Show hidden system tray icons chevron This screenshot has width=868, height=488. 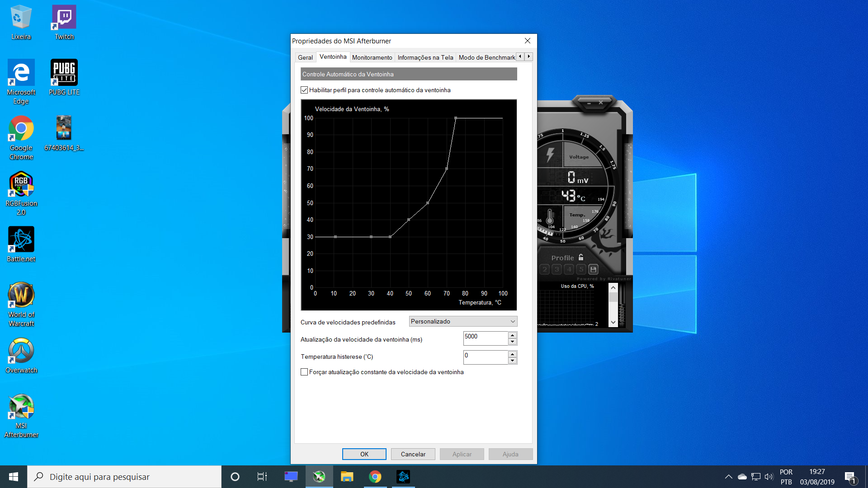pyautogui.click(x=729, y=477)
